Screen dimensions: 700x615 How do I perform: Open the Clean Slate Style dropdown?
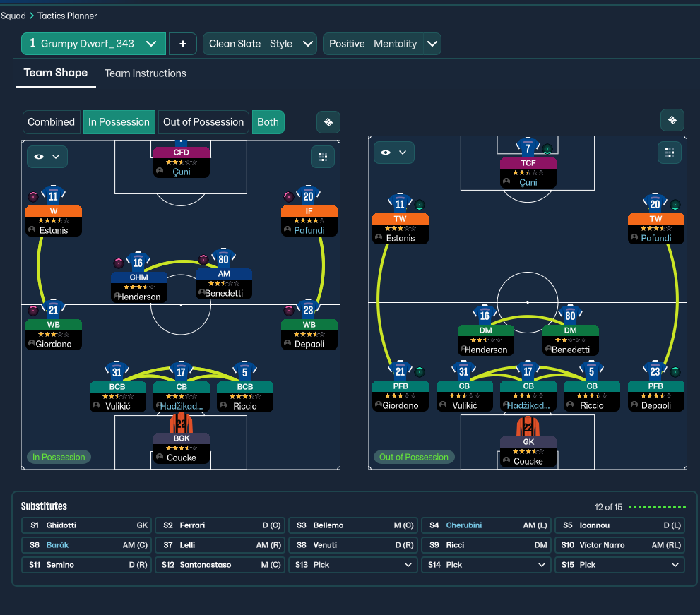[308, 44]
